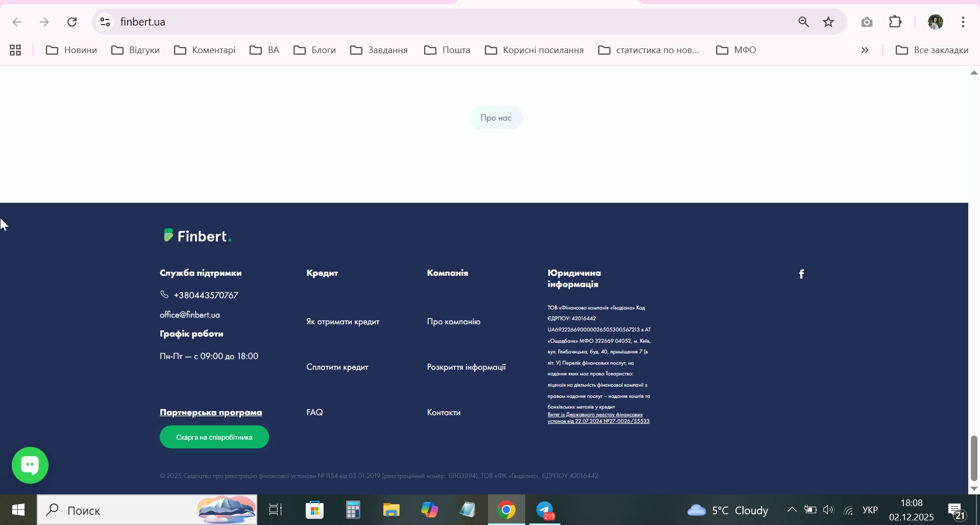Click the Finbert logo in footer
The image size is (980, 525).
coord(197,236)
